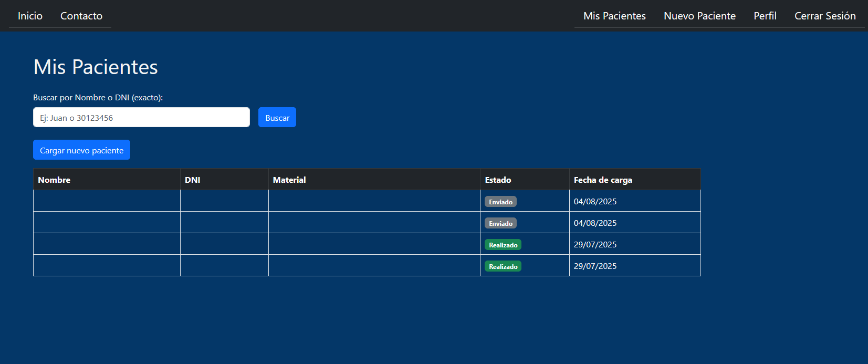Click the Nombre column header
Image resolution: width=868 pixels, height=364 pixels.
(54, 180)
